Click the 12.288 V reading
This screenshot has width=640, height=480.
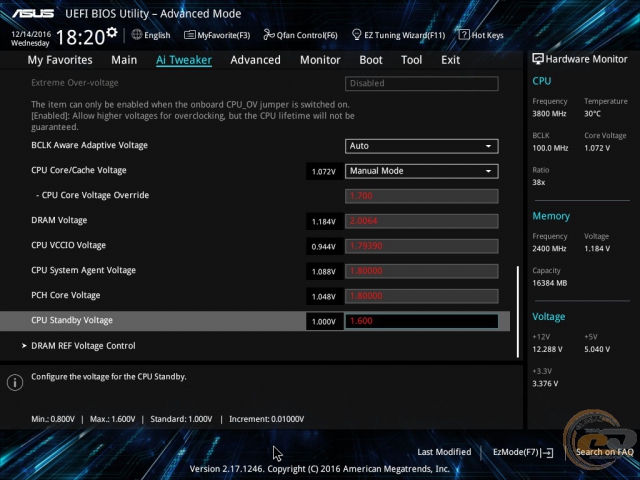tap(547, 349)
